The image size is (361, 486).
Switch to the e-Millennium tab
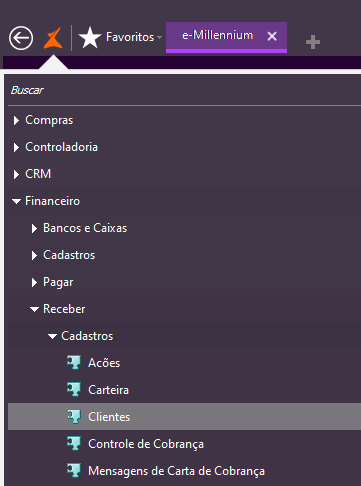[x=217, y=35]
